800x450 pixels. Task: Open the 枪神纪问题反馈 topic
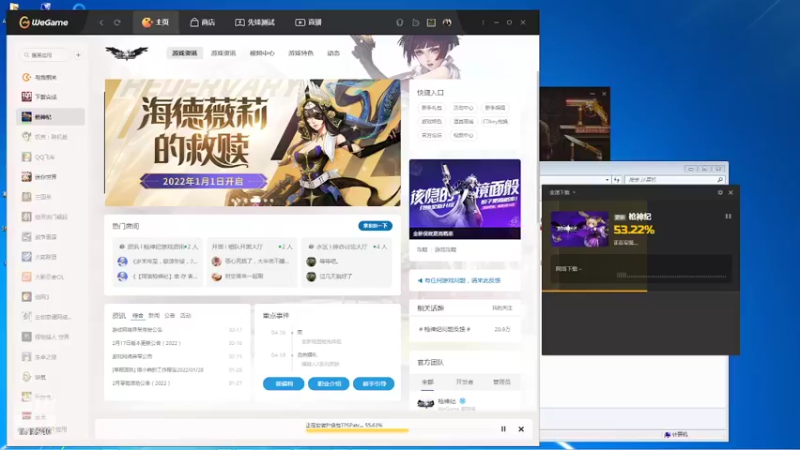(x=444, y=330)
